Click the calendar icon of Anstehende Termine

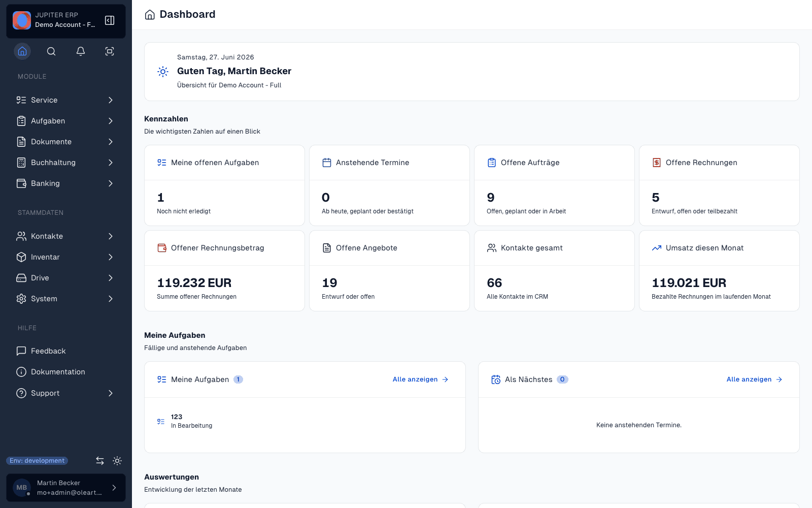coord(327,163)
